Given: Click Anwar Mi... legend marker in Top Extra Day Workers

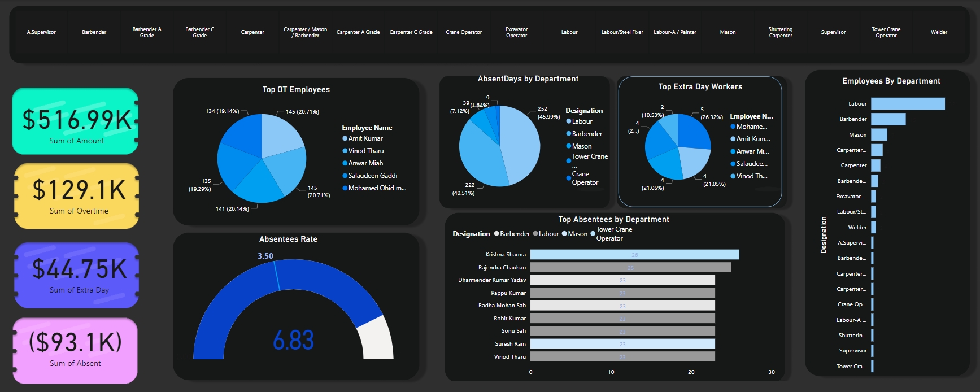Looking at the screenshot, I should 733,151.
